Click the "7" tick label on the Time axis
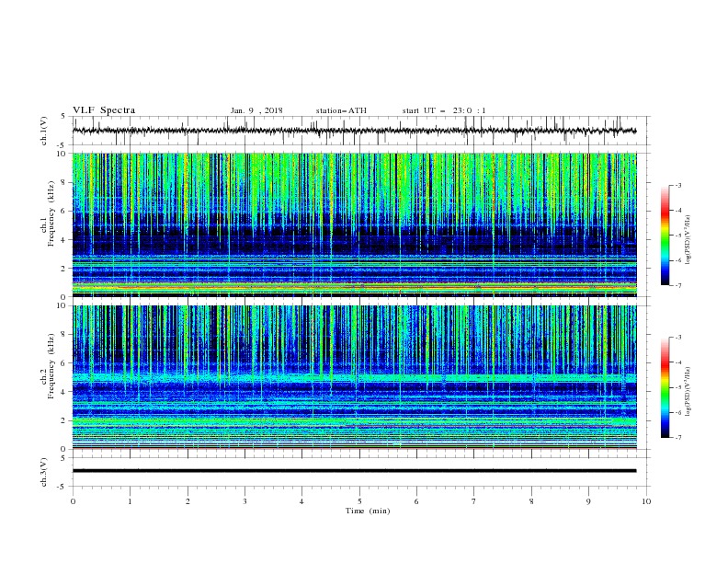Viewport: 728px width, 563px height. (474, 501)
